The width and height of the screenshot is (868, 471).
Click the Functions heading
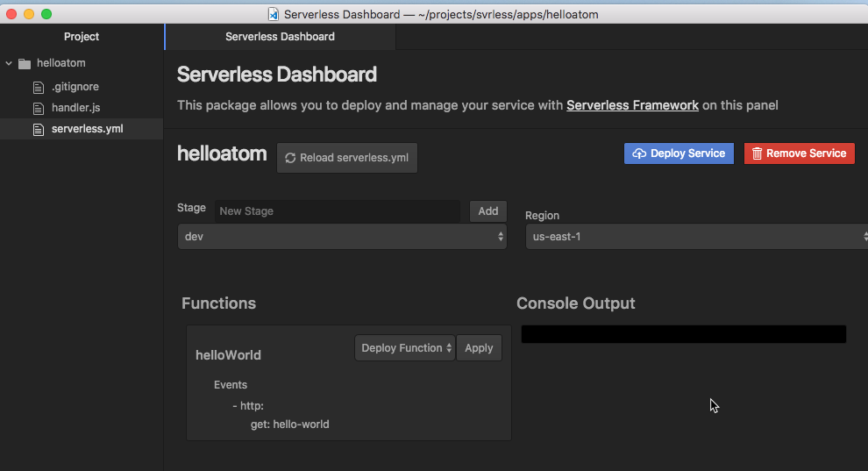[218, 303]
